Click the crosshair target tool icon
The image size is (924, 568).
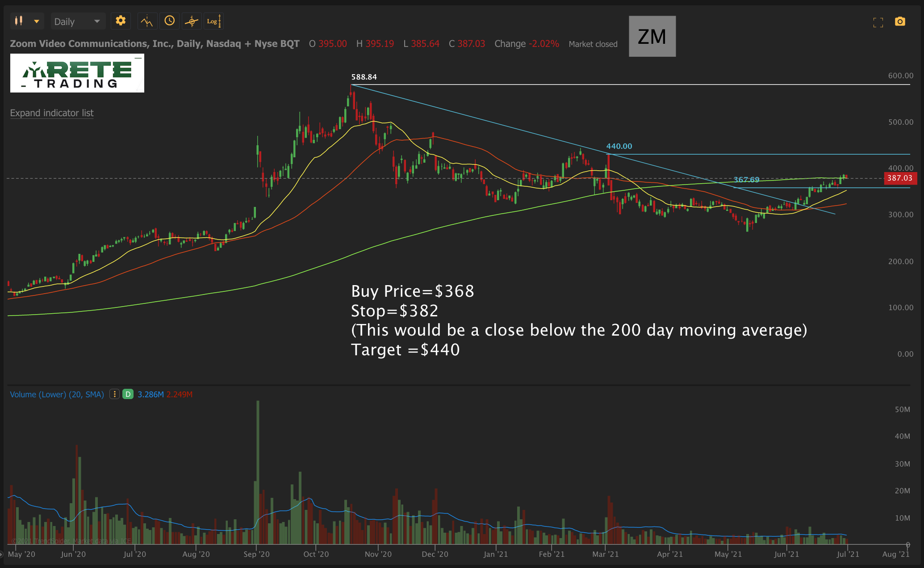pyautogui.click(x=192, y=21)
